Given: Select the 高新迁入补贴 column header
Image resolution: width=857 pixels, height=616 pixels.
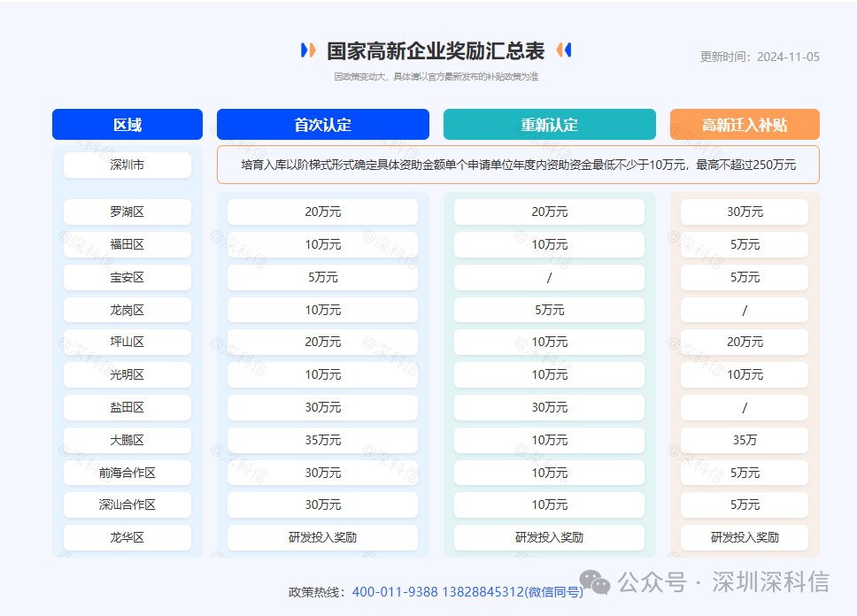Looking at the screenshot, I should point(745,124).
